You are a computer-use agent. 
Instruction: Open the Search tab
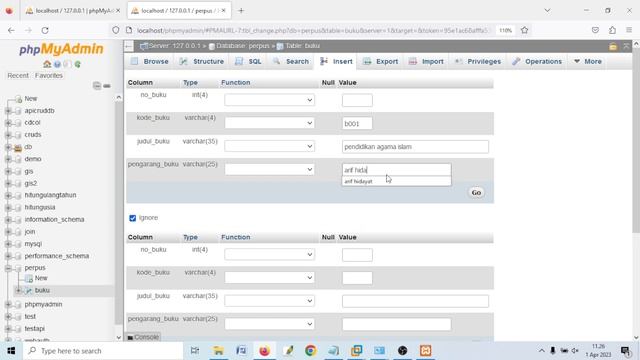pyautogui.click(x=291, y=62)
